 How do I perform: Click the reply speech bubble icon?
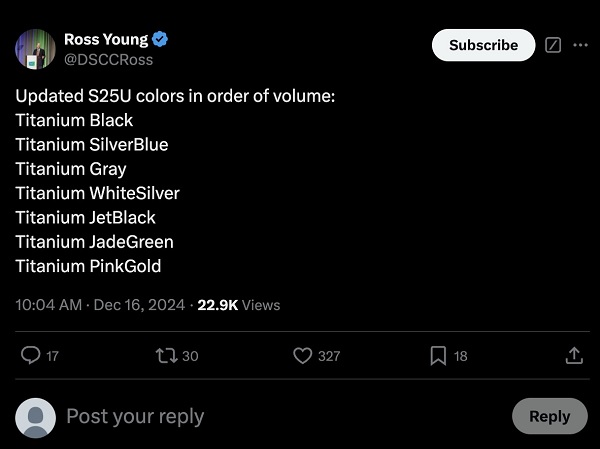coord(31,355)
